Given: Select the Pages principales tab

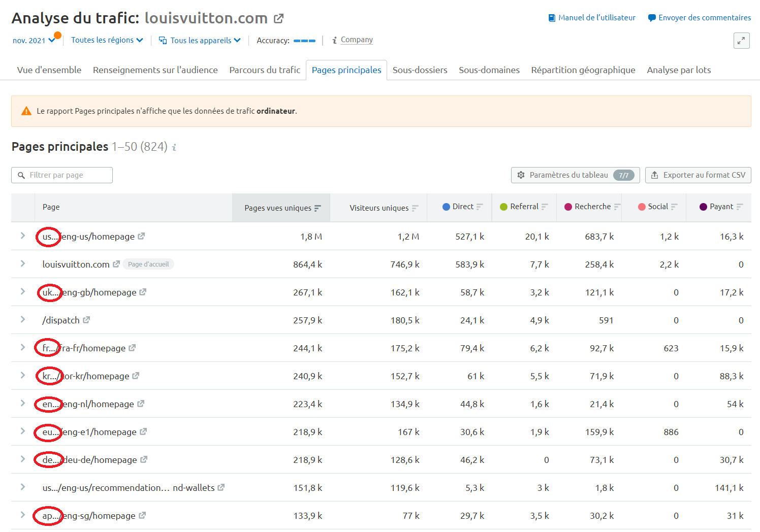Looking at the screenshot, I should (x=346, y=70).
